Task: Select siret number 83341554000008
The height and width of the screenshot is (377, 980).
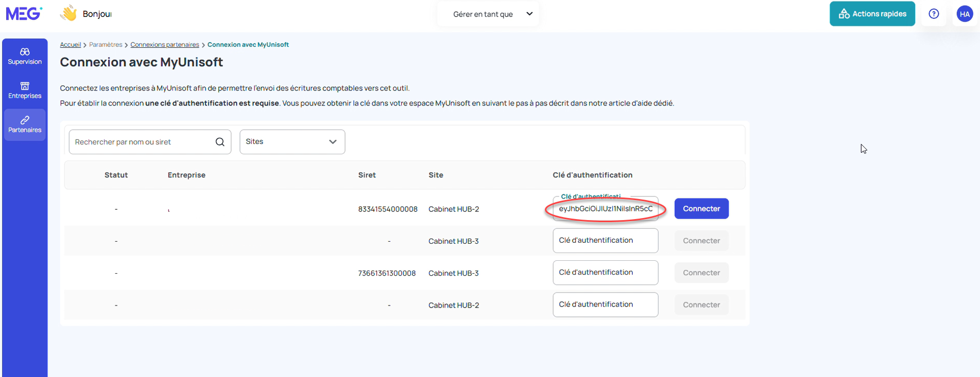Action: [x=388, y=209]
